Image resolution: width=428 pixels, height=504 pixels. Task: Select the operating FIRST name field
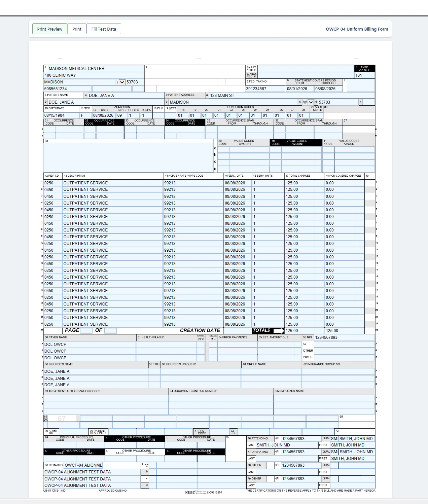(x=353, y=459)
